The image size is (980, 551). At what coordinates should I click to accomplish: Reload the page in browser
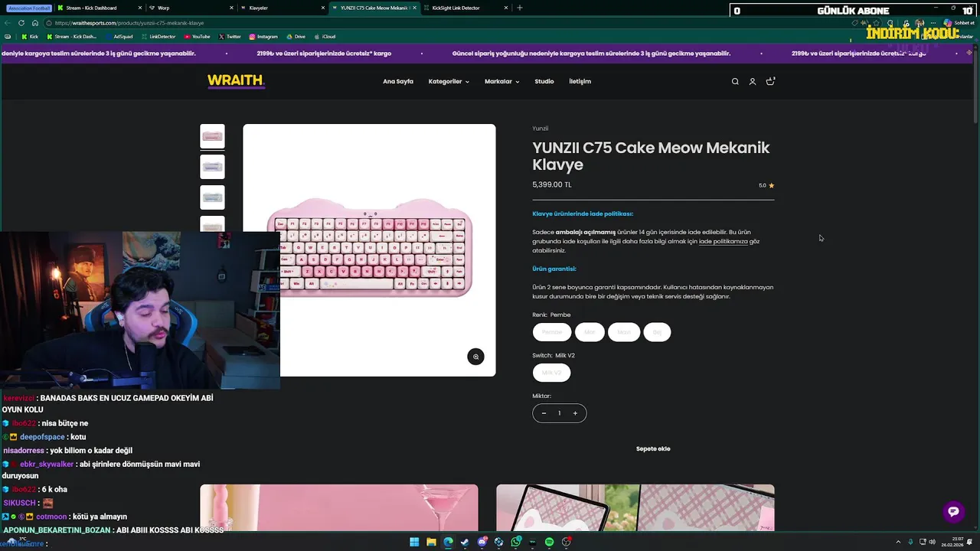point(21,23)
